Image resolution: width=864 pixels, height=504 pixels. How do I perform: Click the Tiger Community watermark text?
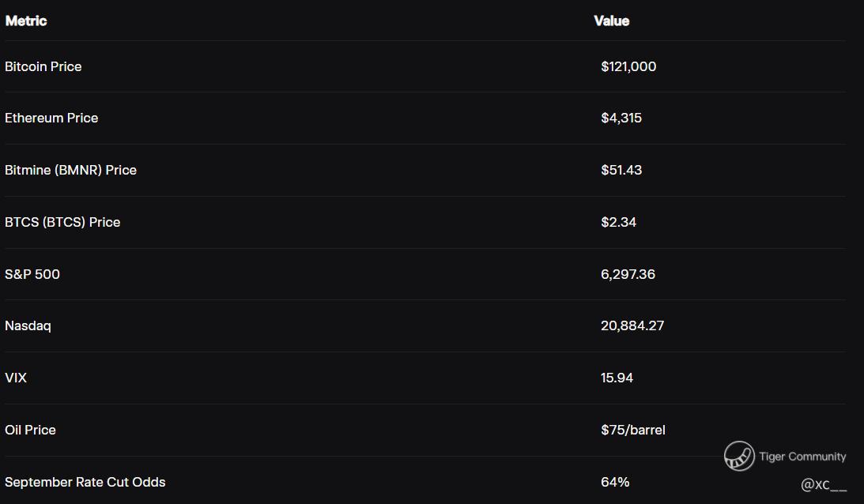[x=802, y=457]
